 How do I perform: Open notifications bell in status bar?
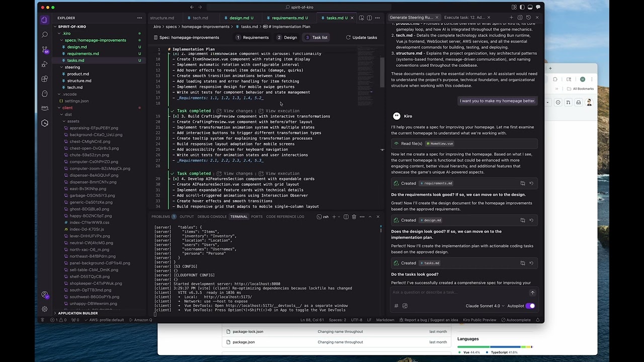pyautogui.click(x=538, y=320)
